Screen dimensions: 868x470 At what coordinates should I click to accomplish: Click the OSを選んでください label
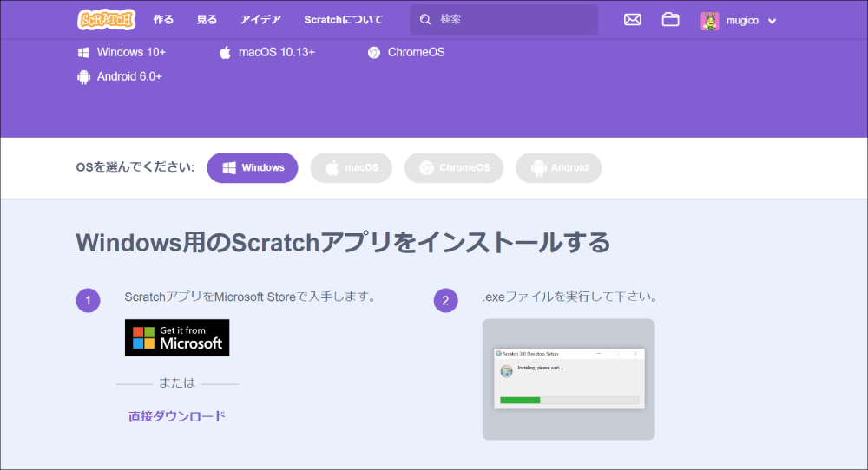point(135,167)
